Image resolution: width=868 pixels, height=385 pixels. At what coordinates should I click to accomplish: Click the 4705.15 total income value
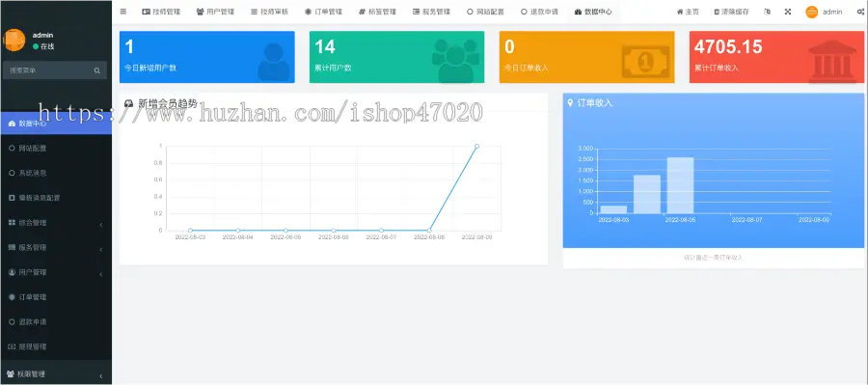(728, 47)
